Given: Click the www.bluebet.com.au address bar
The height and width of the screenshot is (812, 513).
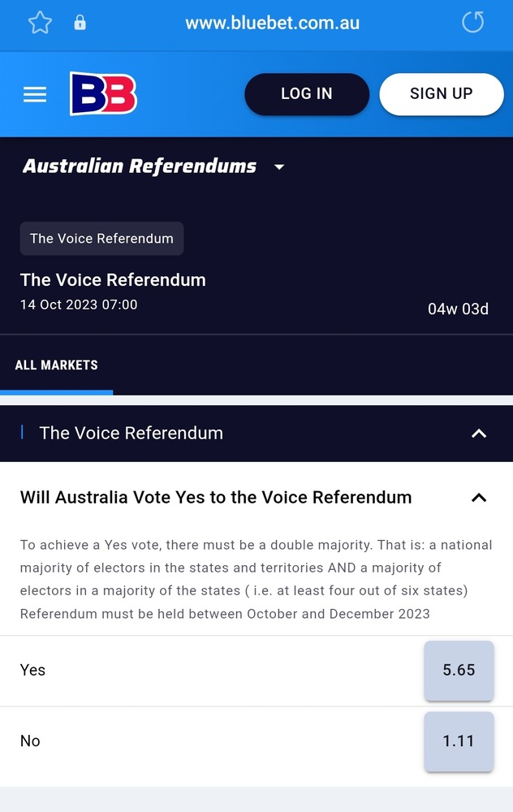Looking at the screenshot, I should (272, 23).
